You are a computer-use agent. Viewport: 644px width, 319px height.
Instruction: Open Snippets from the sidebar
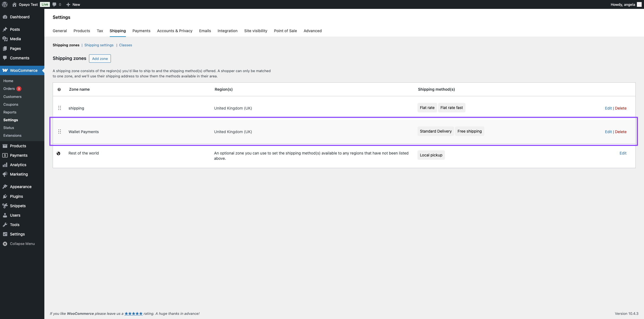click(x=18, y=206)
